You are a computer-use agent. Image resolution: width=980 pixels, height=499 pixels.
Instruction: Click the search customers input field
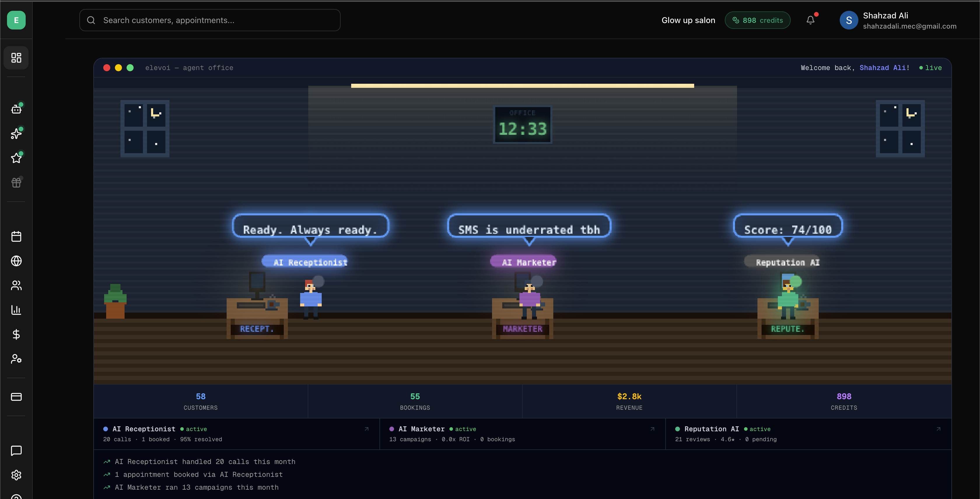point(210,20)
